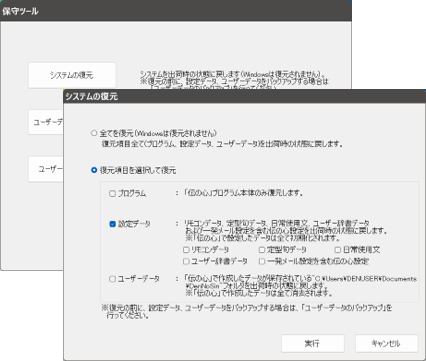
Task: Tick the 定型句データ checkbox
Action: [x=262, y=250]
